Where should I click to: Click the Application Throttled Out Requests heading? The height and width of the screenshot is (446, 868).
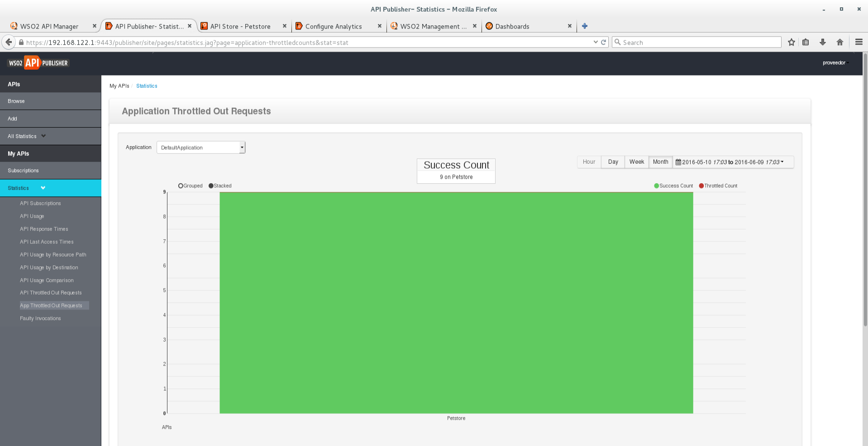[x=196, y=111]
